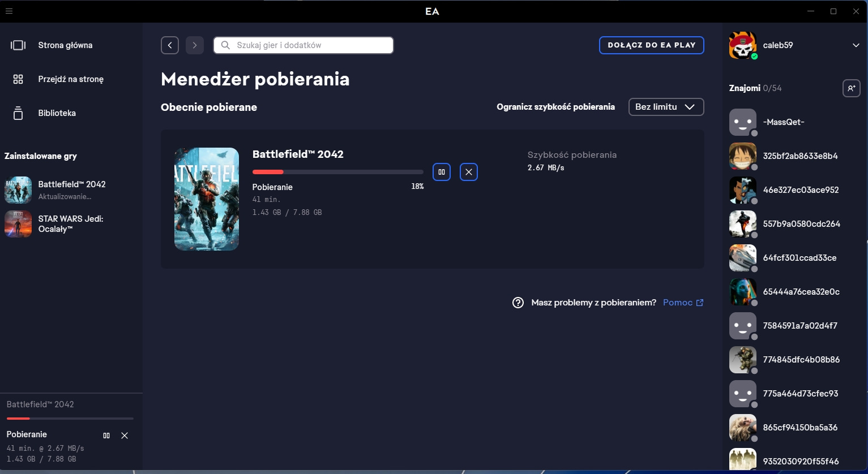Image resolution: width=868 pixels, height=474 pixels.
Task: Click avatar of friend 774845dfc4b08b86
Action: point(743,360)
